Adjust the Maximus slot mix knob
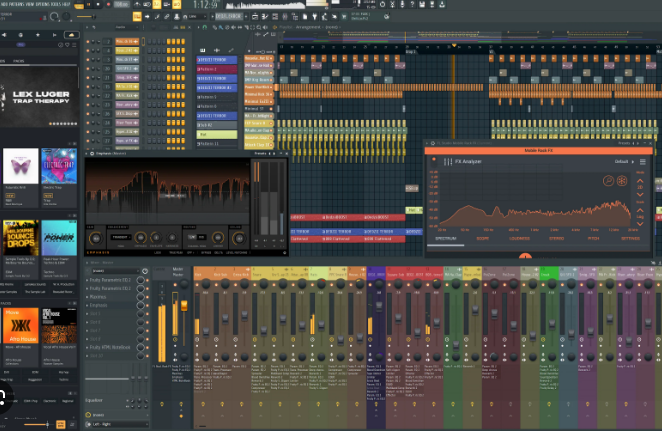Viewport: 662px width, 431px height. click(141, 297)
